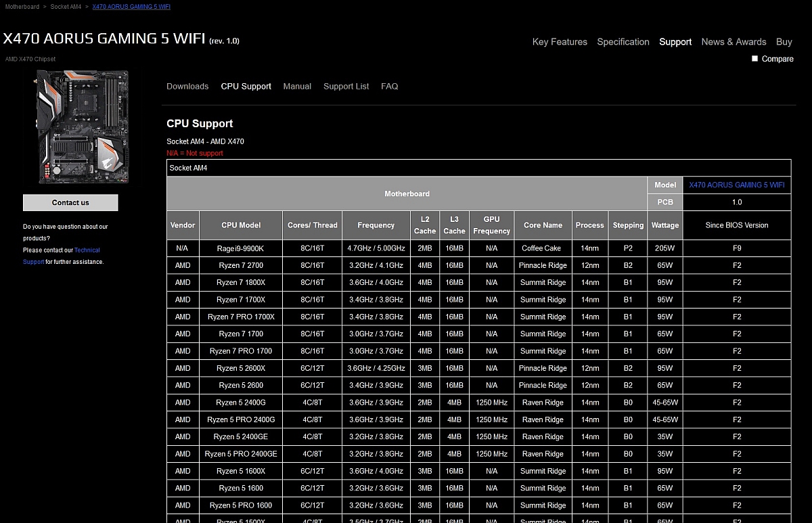Screen dimensions: 812x523
Task: Click the N/A = Not support note
Action: tap(195, 154)
